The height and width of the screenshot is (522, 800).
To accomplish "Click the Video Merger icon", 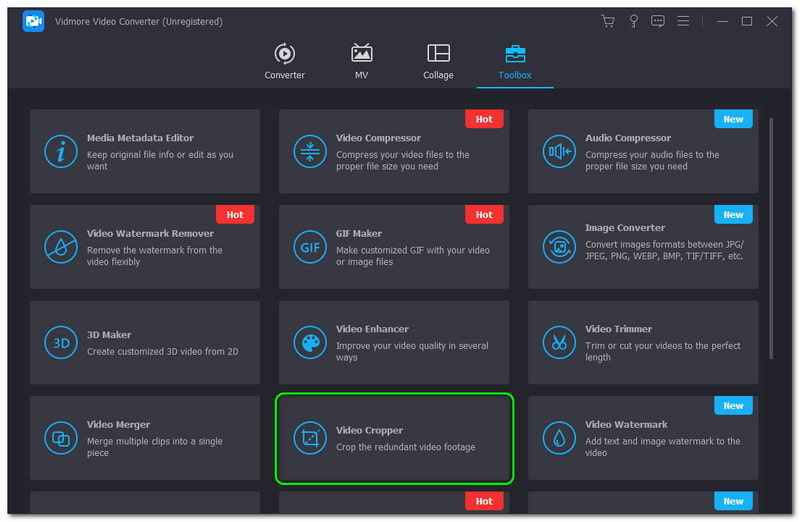I will click(61, 438).
